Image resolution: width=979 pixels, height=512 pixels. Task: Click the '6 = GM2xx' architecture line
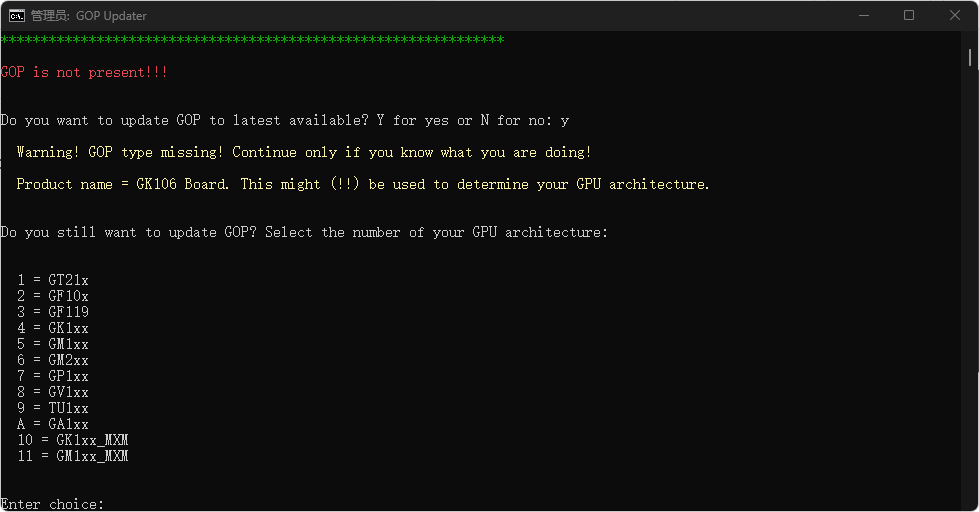tap(53, 360)
